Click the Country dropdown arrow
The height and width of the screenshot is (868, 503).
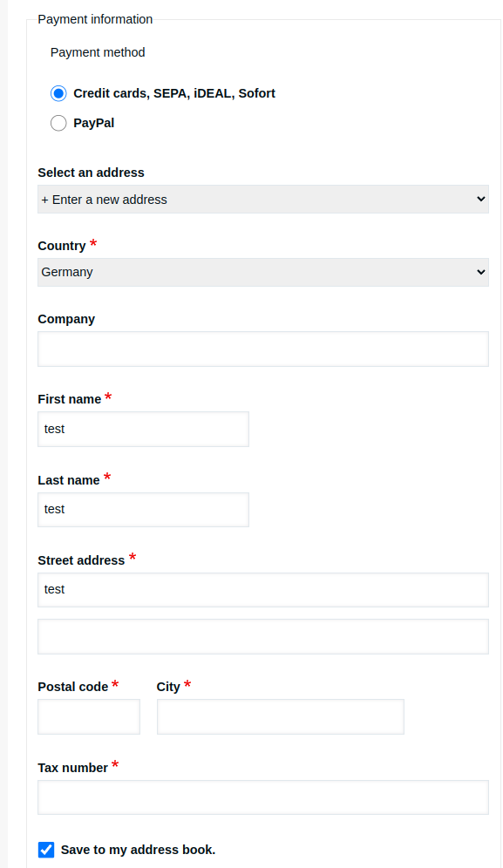481,272
